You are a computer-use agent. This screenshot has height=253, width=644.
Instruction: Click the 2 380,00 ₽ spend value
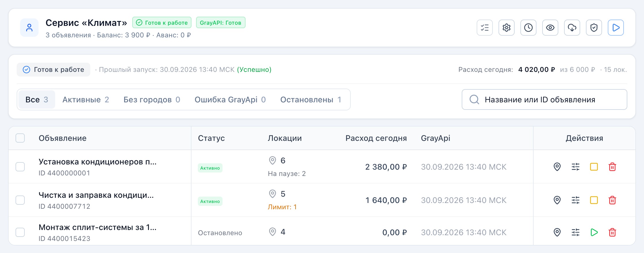386,167
